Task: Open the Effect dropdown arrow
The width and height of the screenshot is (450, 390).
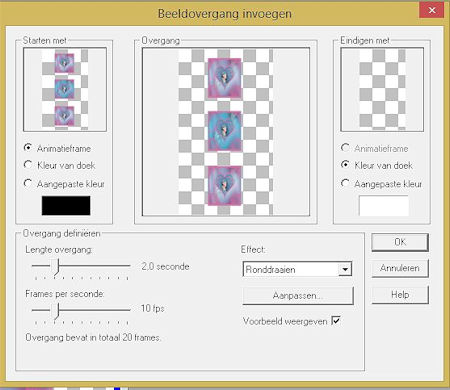Action: (345, 269)
